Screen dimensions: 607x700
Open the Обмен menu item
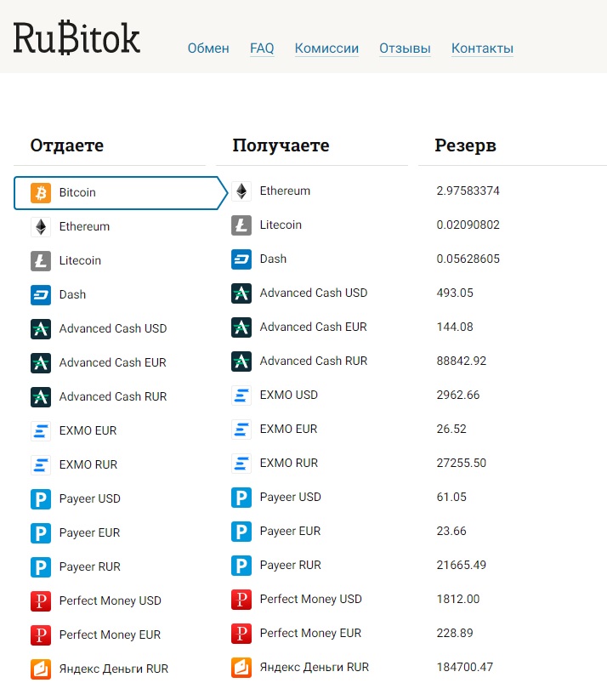tap(208, 48)
